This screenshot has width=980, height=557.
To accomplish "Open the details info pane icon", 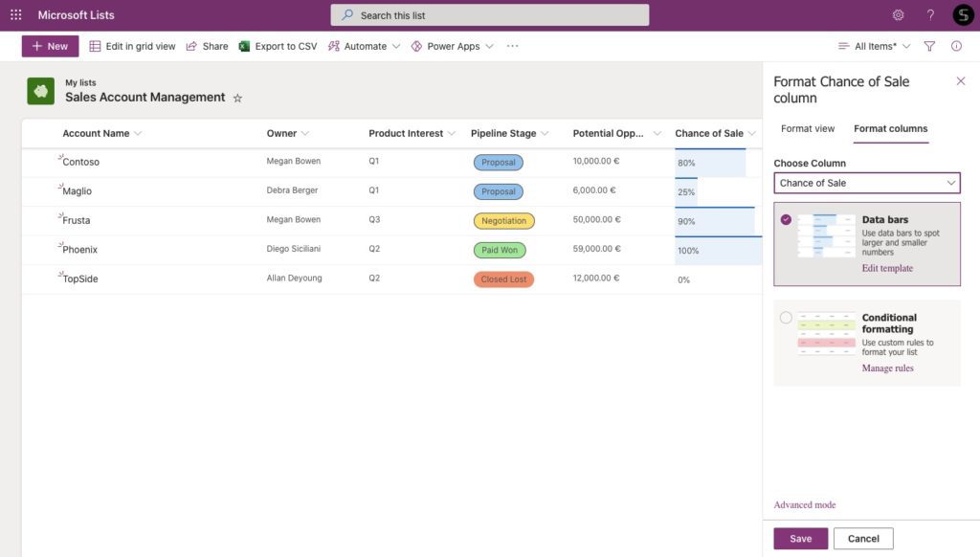I will pyautogui.click(x=956, y=46).
